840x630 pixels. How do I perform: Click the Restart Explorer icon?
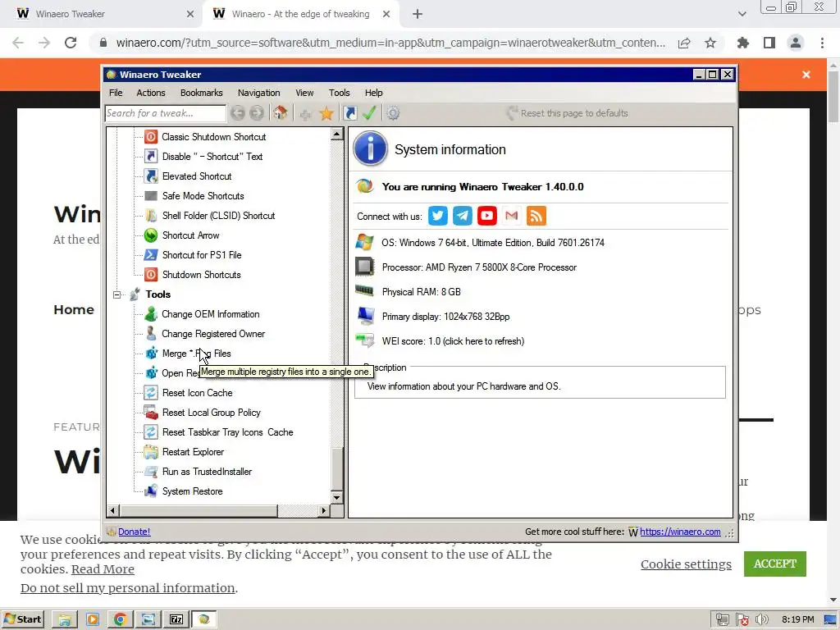coord(151,452)
